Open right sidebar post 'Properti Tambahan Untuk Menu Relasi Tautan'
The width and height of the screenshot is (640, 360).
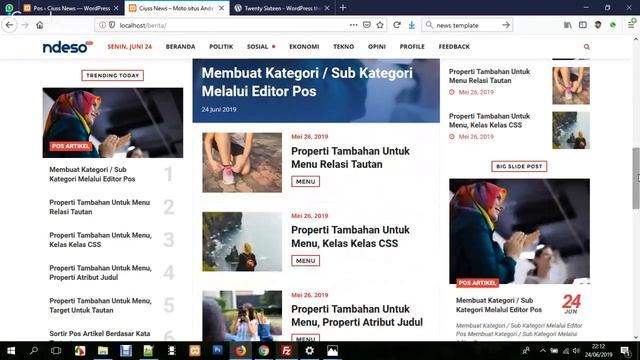click(x=489, y=76)
